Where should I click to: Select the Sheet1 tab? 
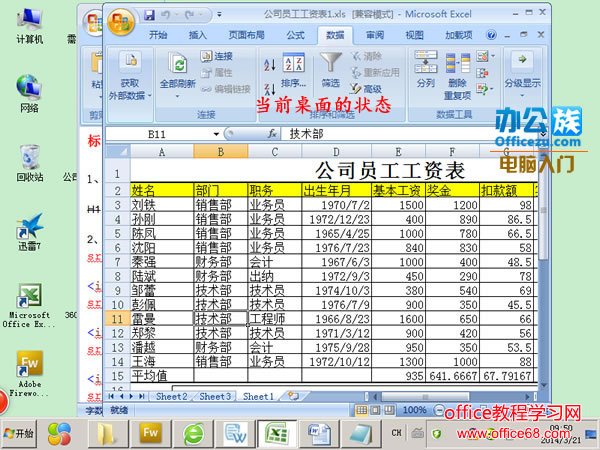258,396
